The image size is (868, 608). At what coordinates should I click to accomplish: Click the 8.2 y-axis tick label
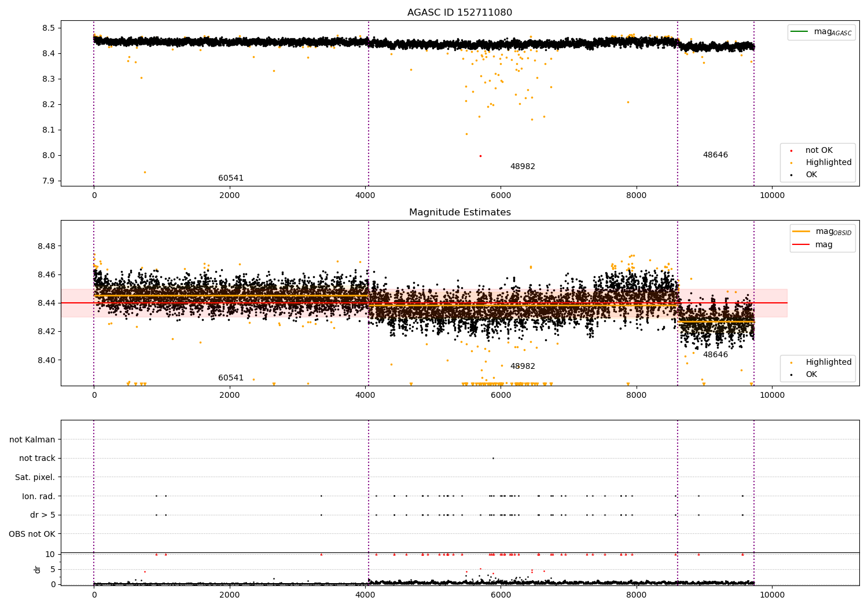49,104
